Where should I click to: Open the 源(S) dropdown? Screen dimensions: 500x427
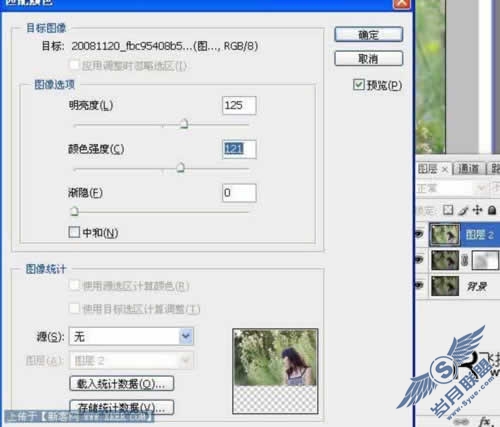131,336
